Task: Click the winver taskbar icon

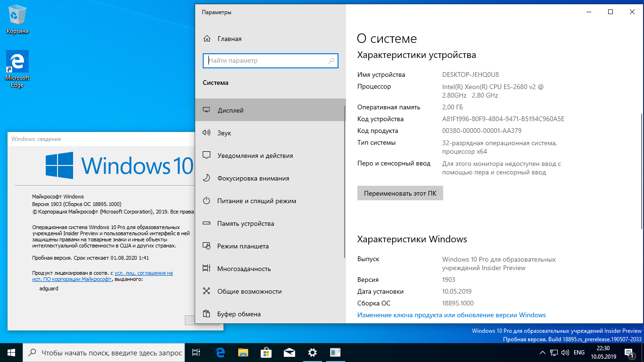Action: [x=335, y=352]
